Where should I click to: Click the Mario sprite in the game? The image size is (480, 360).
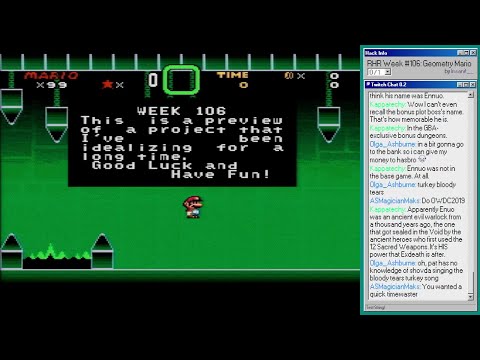click(193, 207)
